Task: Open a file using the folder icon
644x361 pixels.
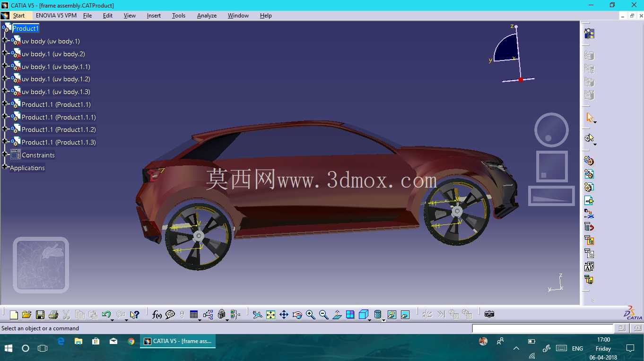Action: (26, 315)
